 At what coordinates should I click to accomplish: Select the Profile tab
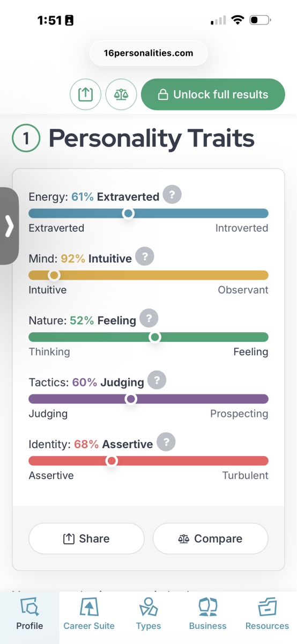(29, 617)
